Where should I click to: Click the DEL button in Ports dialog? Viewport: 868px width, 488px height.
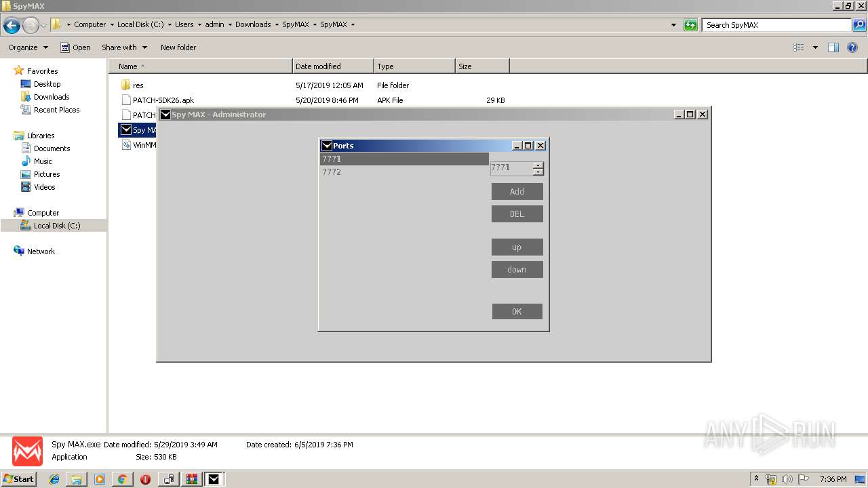517,214
